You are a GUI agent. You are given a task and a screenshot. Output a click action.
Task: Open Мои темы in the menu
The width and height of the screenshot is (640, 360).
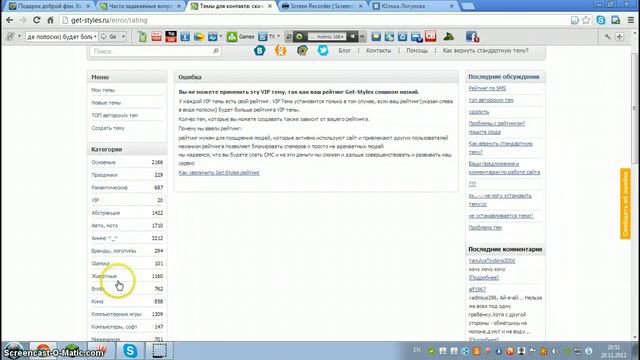point(103,90)
